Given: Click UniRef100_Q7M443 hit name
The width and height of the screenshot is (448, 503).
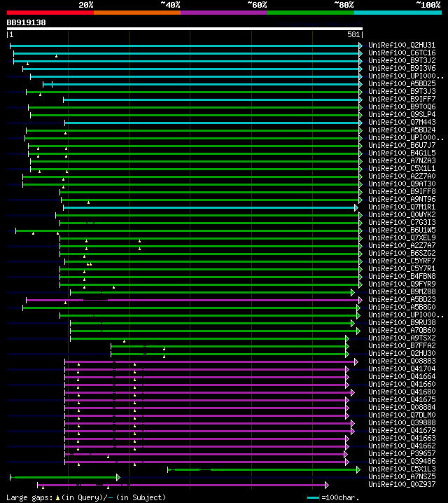Looking at the screenshot, I should (402, 122).
